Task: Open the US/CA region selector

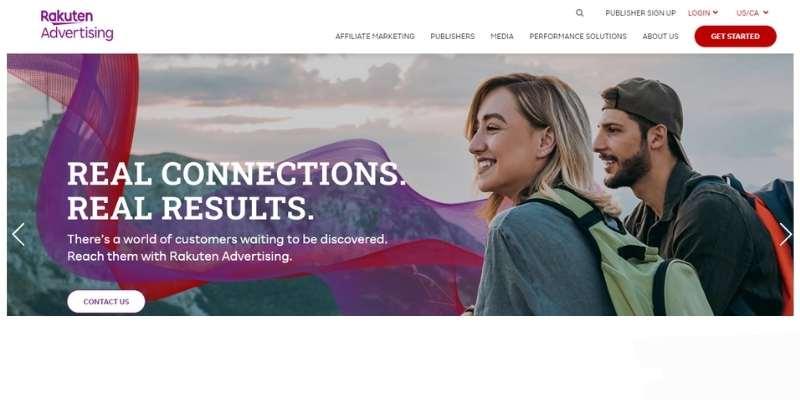Action: (752, 13)
